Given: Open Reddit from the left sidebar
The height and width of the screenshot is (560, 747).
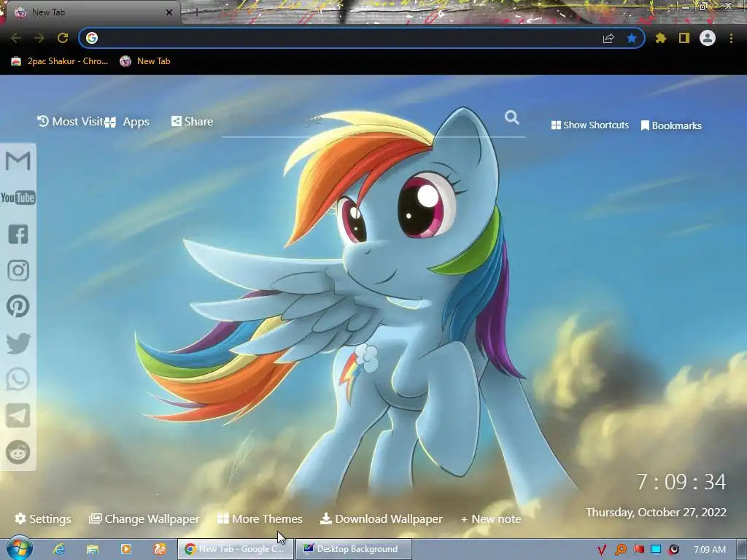Looking at the screenshot, I should 18,452.
